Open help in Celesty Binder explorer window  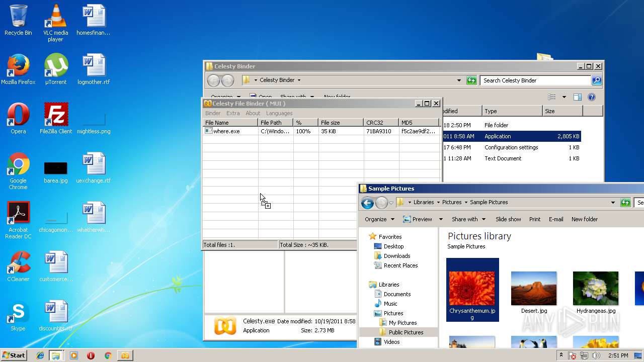click(592, 97)
